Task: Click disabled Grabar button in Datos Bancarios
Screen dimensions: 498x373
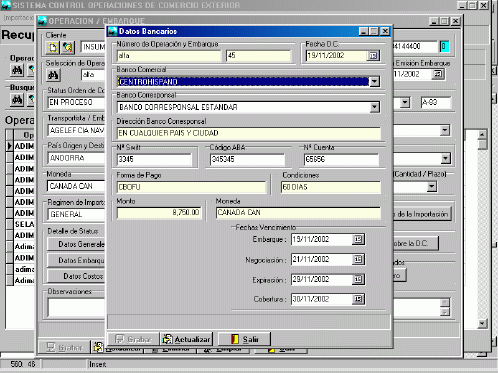Action: click(133, 339)
